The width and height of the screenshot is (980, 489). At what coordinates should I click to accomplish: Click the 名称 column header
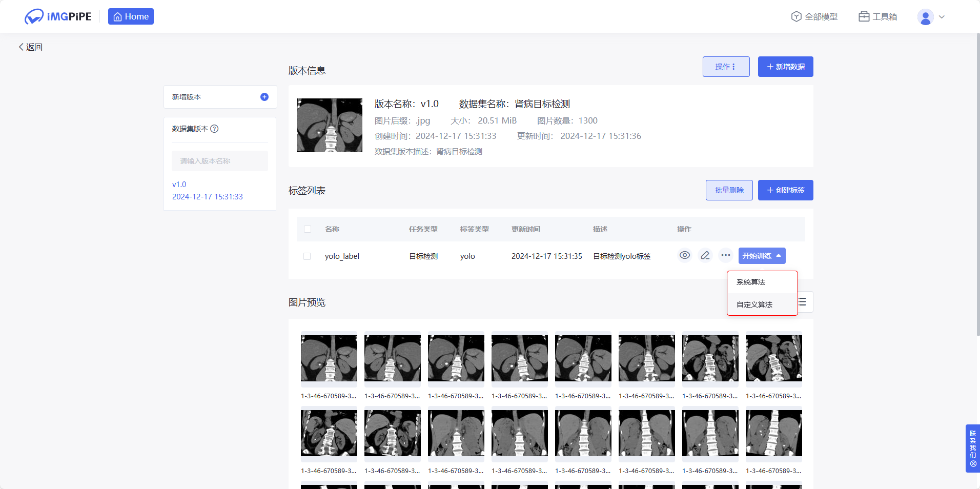[332, 229]
